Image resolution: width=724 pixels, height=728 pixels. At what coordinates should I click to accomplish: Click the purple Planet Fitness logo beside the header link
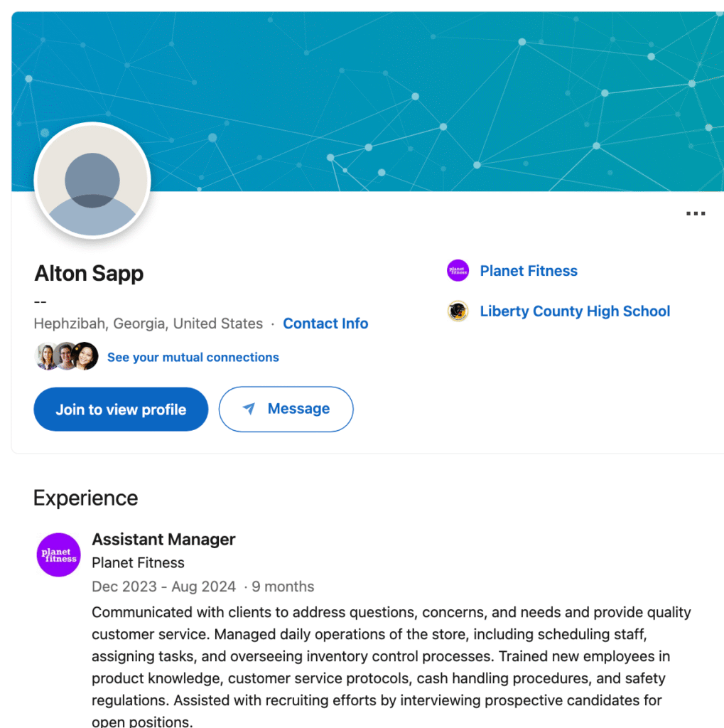(x=458, y=271)
